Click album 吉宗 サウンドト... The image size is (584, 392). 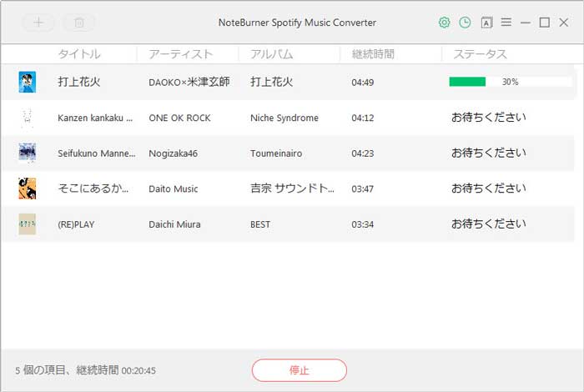pos(292,188)
